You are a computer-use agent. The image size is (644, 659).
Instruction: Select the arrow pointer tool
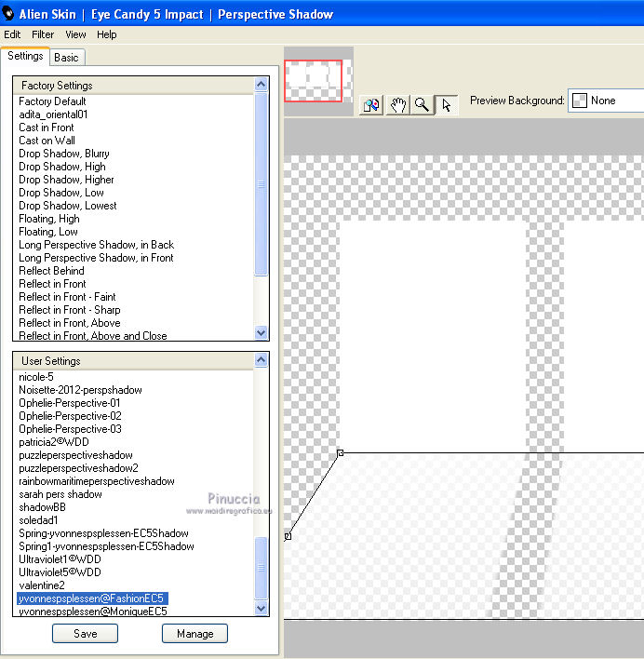[446, 104]
